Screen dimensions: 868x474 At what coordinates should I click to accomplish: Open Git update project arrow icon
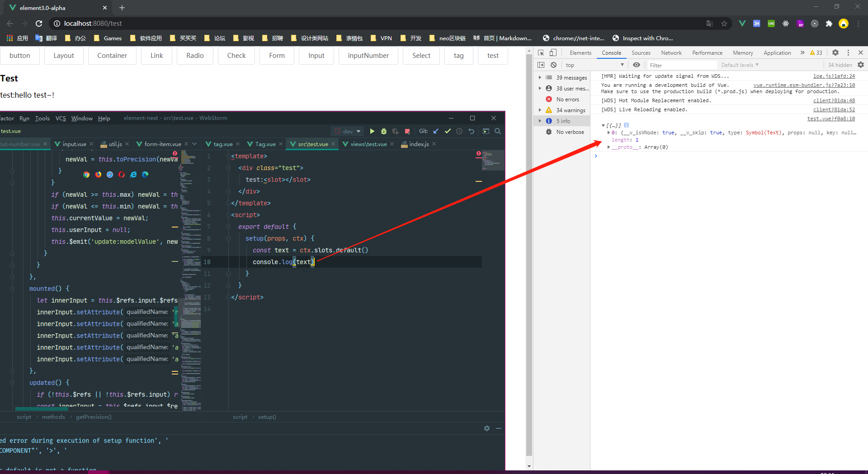tap(436, 131)
